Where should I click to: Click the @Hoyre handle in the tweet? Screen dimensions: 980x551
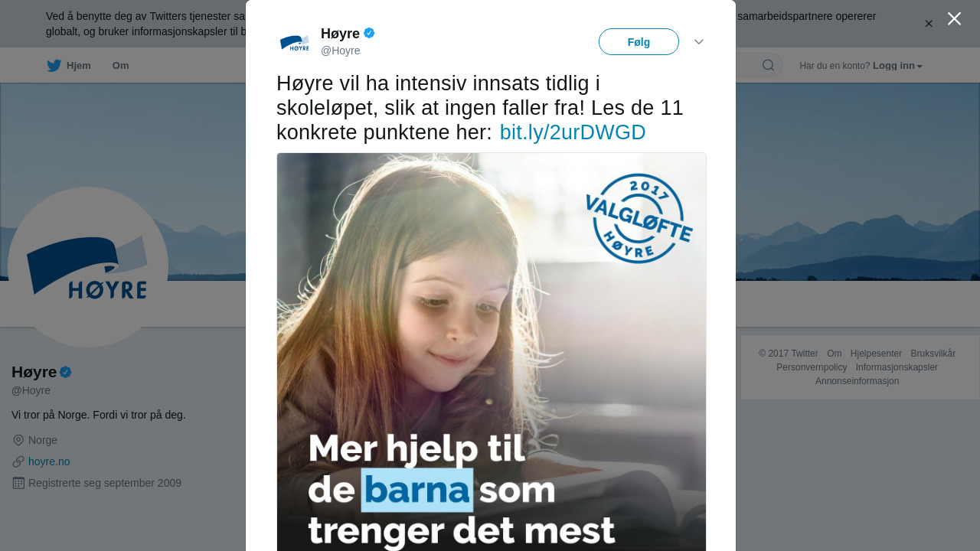[x=341, y=51]
